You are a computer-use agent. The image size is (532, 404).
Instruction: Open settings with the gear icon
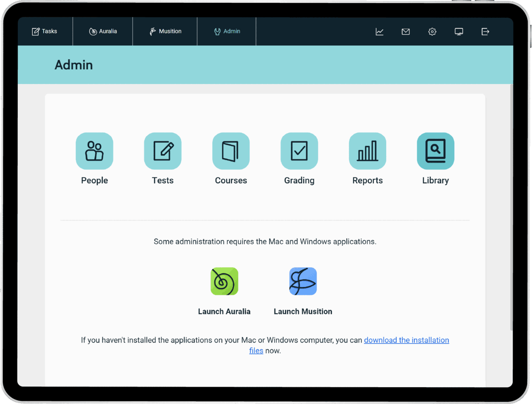432,31
